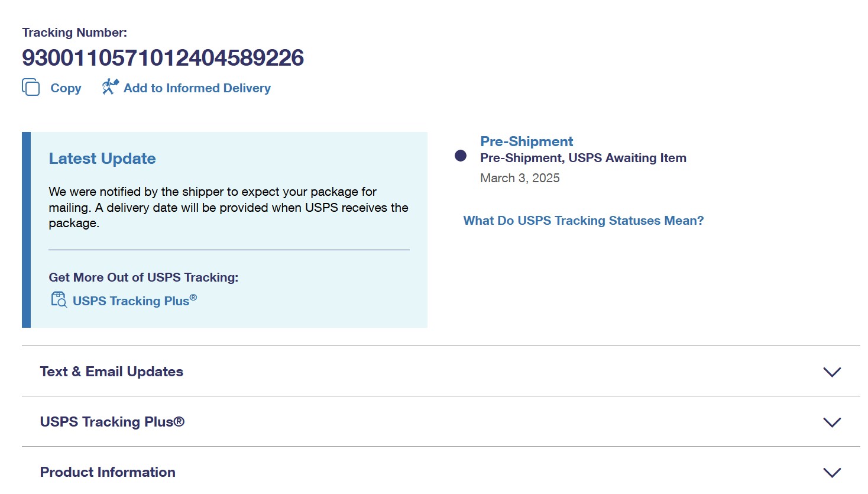Expand Product Information using its chevron
The height and width of the screenshot is (494, 868).
(832, 473)
